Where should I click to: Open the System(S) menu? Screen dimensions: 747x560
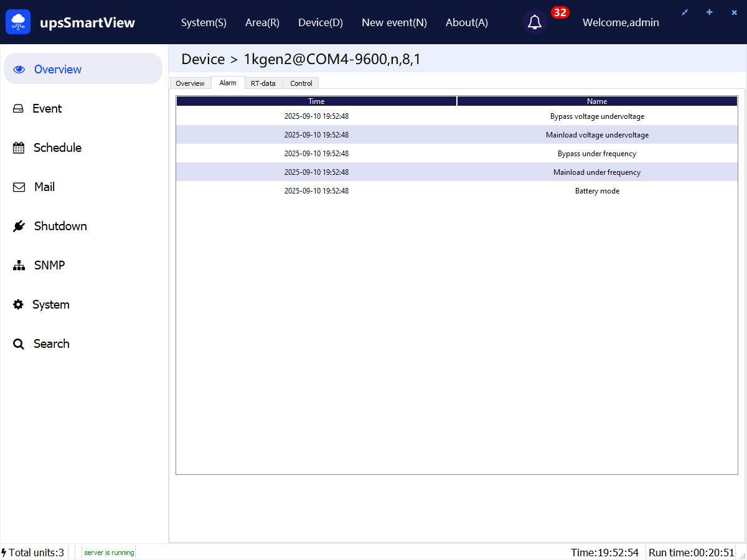pos(204,22)
